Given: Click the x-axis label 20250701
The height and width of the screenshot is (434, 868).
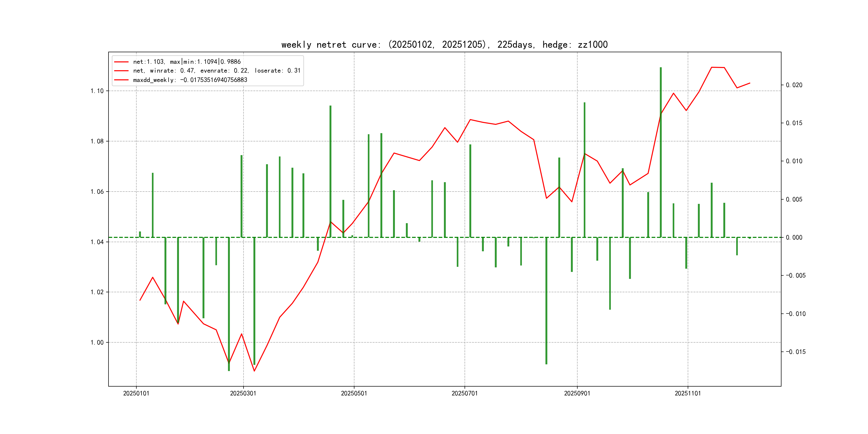Looking at the screenshot, I should 464,393.
